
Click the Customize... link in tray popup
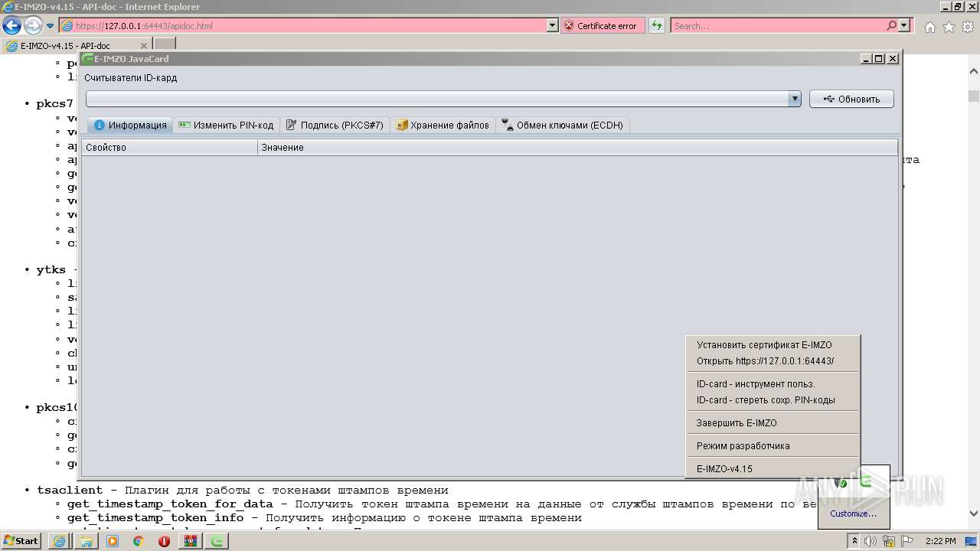[x=853, y=514]
